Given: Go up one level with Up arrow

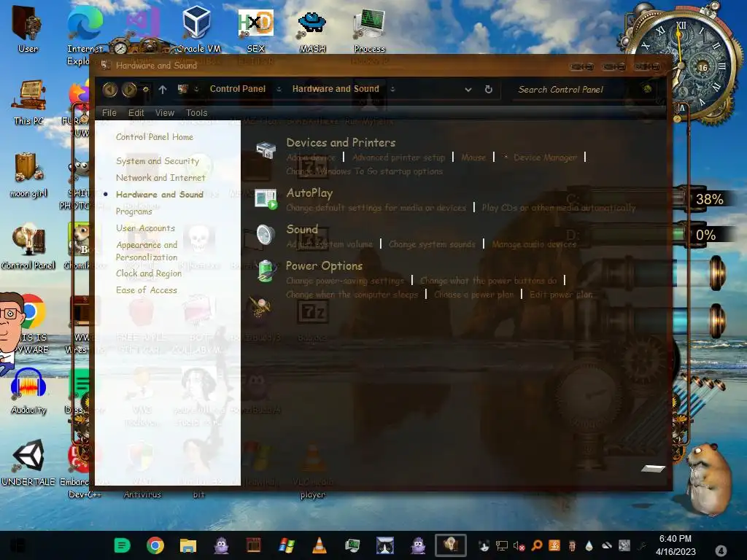Looking at the screenshot, I should coord(163,90).
